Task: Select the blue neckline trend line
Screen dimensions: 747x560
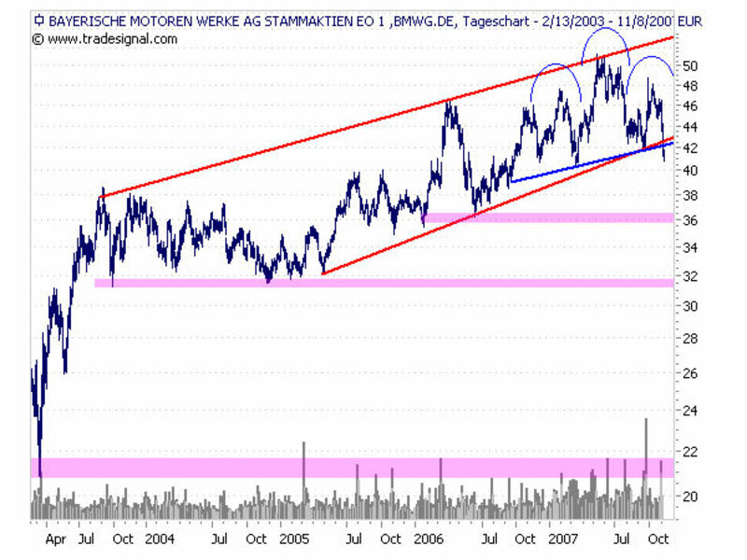Action: 560,170
